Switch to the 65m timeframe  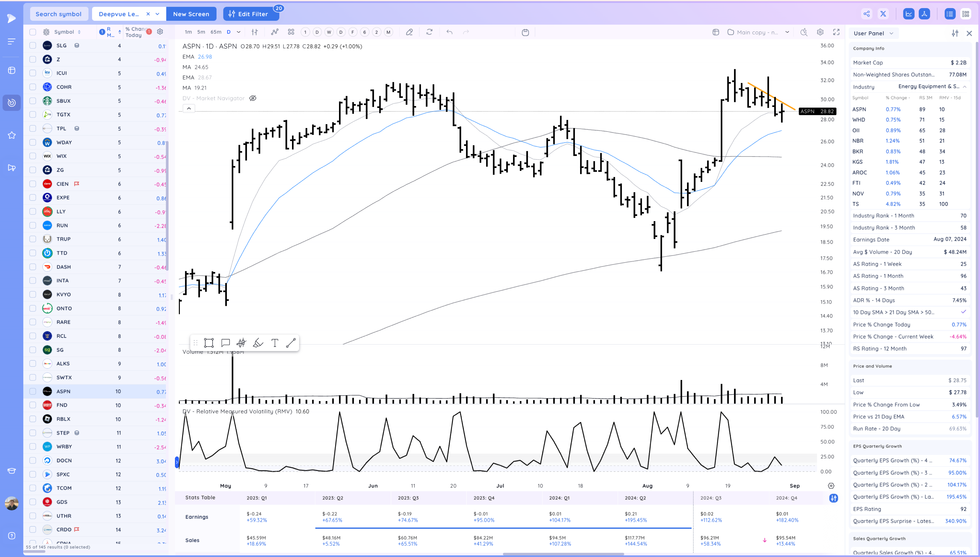point(216,32)
